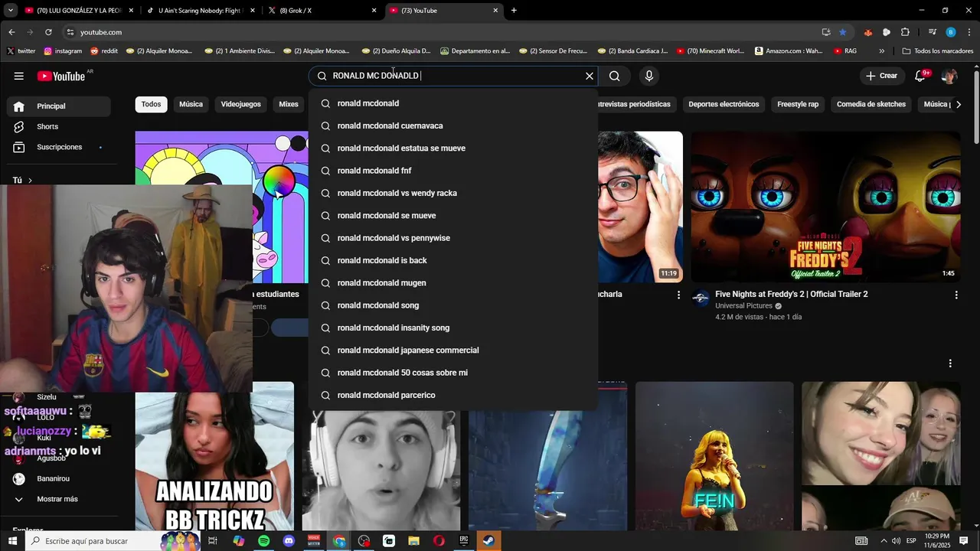Go to the YouTube logo home
Screen dimensions: 980x551
(61, 76)
